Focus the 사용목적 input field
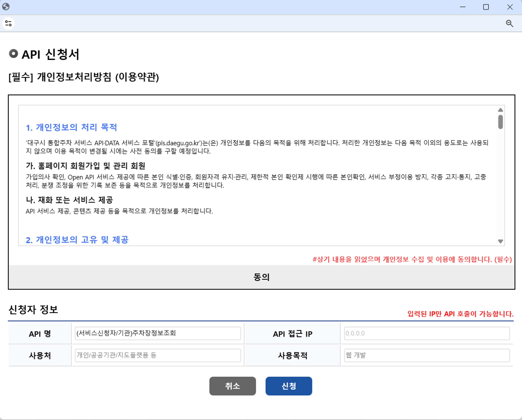 coord(427,355)
